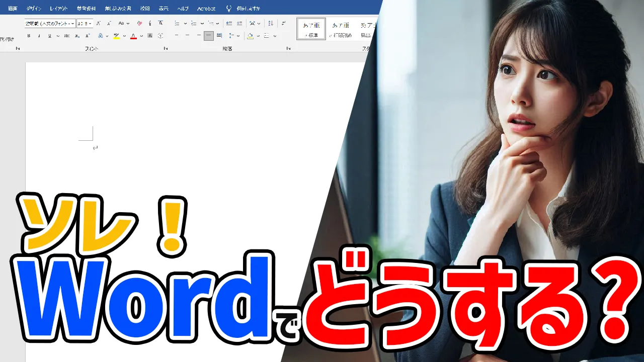Clear all formatting with the eraser icon
Screen dimensions: 644x362
click(140, 23)
